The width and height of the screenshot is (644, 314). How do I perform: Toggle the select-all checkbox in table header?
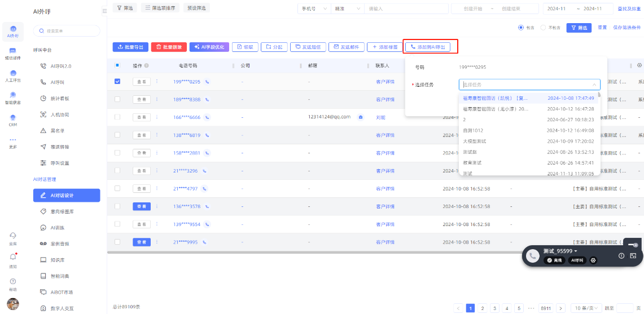(117, 65)
